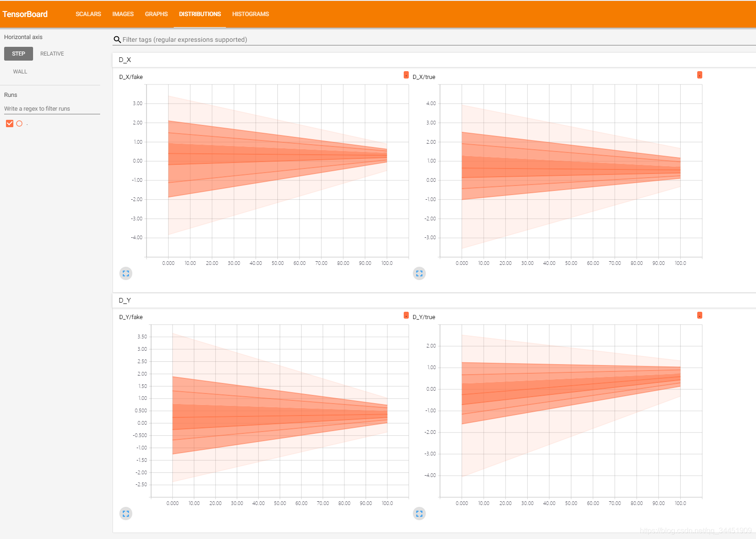Screen dimensions: 756x539
Task: Switch to the SCALARS tab
Action: (x=88, y=14)
